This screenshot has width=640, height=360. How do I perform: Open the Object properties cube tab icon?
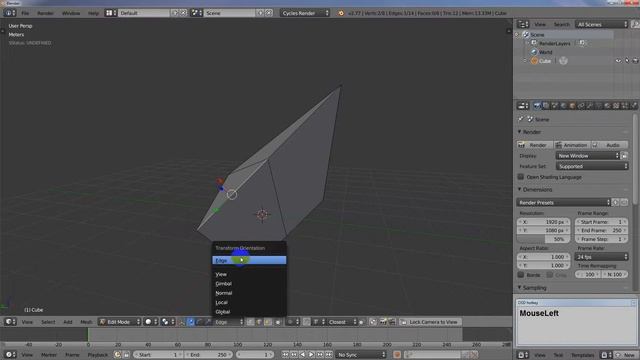click(x=572, y=106)
